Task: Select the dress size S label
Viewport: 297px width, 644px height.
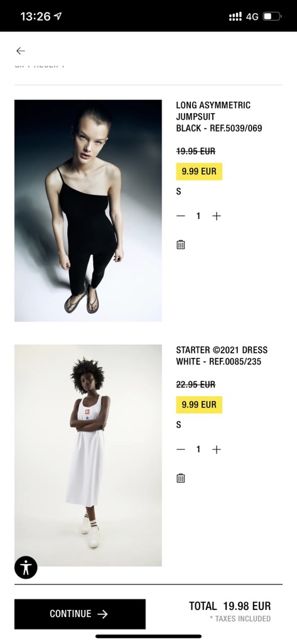Action: click(178, 425)
